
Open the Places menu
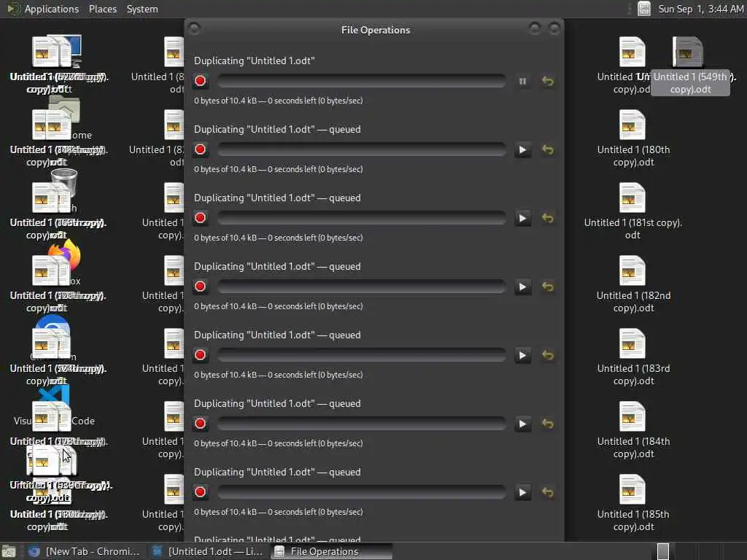[102, 9]
